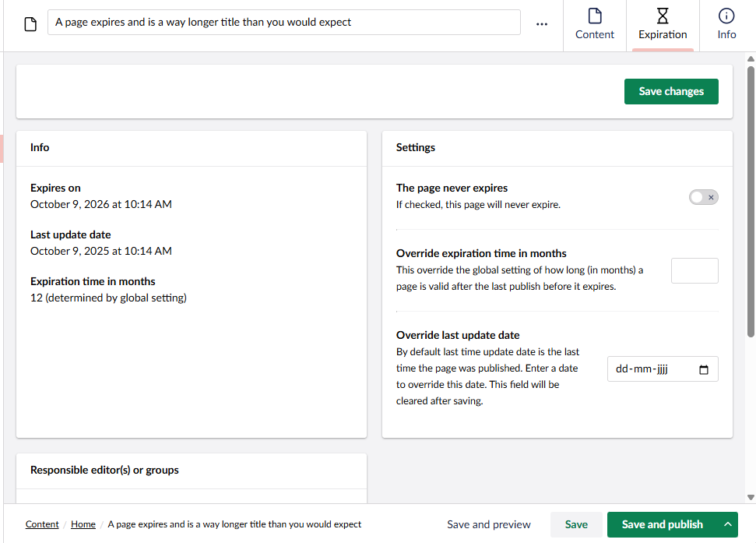Switch to the Content tab
756x543 pixels.
tap(595, 26)
